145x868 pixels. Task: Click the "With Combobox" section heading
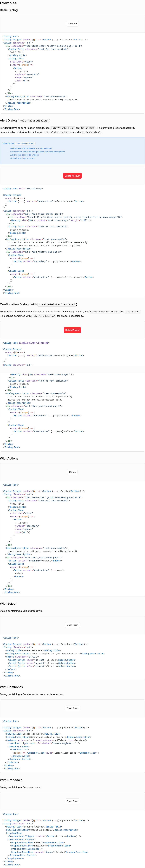[11, 687]
